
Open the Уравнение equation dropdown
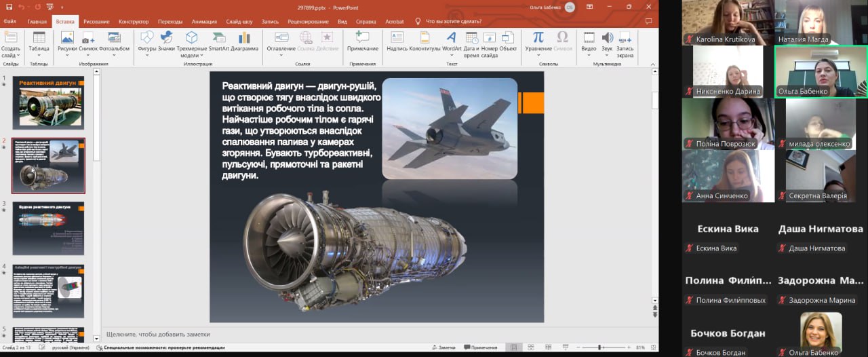coord(538,55)
